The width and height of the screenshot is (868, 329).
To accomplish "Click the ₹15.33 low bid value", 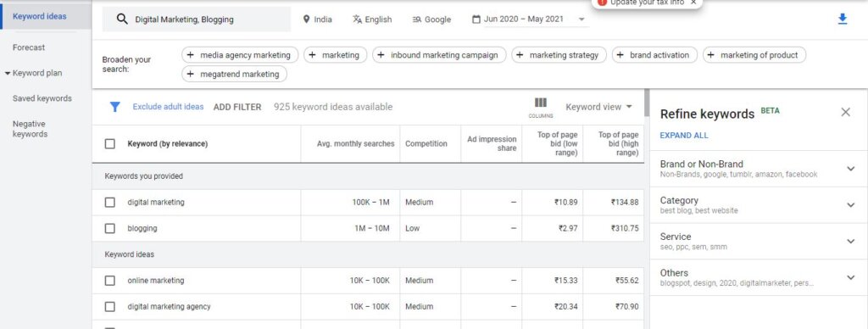I will coord(565,281).
